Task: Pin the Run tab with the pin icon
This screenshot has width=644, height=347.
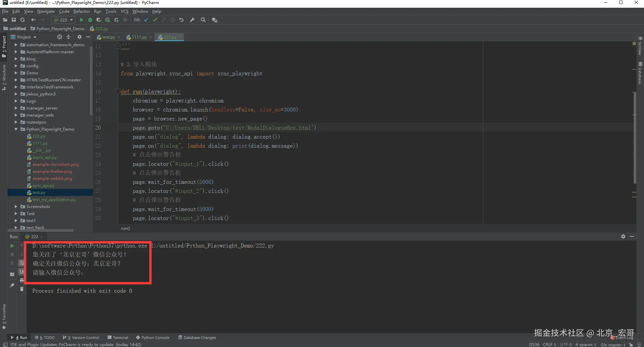Action: [x=12, y=285]
